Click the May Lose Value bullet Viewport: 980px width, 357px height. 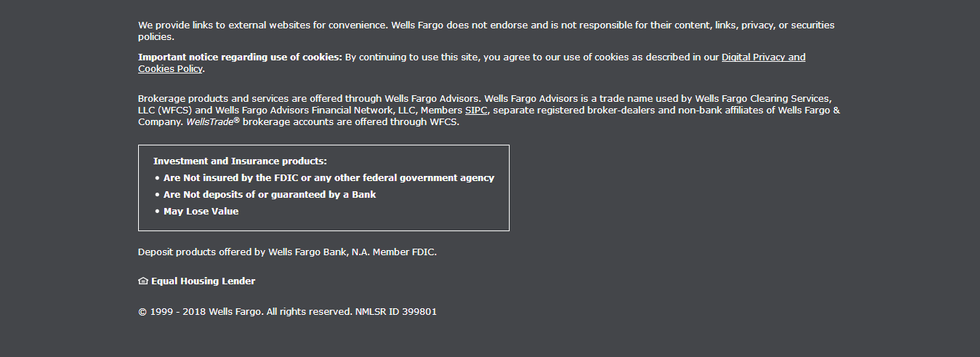tap(201, 212)
